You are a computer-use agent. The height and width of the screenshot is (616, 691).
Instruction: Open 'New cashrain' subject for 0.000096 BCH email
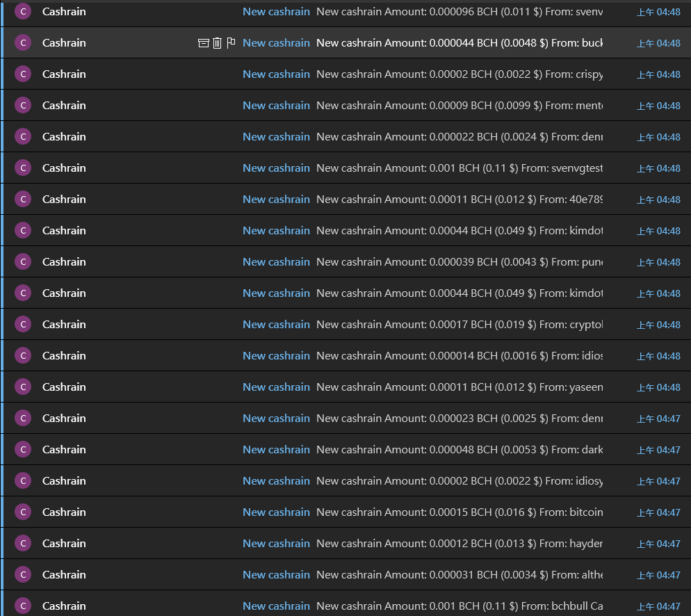[276, 12]
